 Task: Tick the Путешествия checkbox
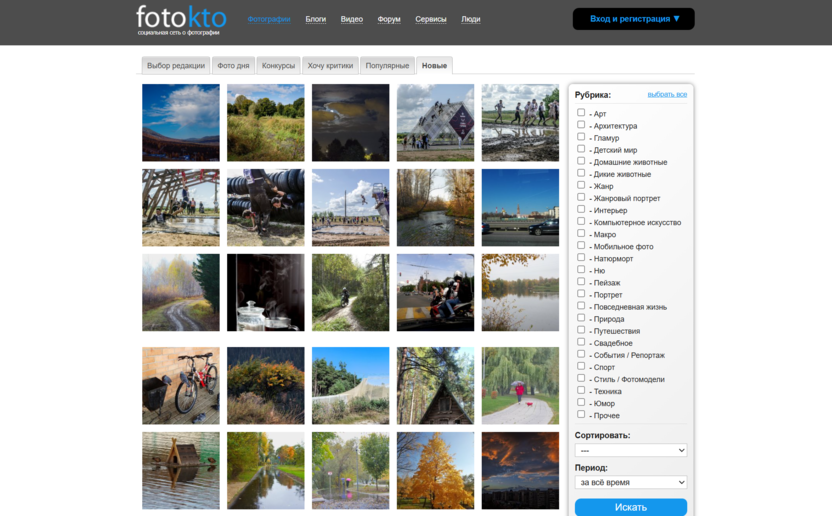click(581, 330)
